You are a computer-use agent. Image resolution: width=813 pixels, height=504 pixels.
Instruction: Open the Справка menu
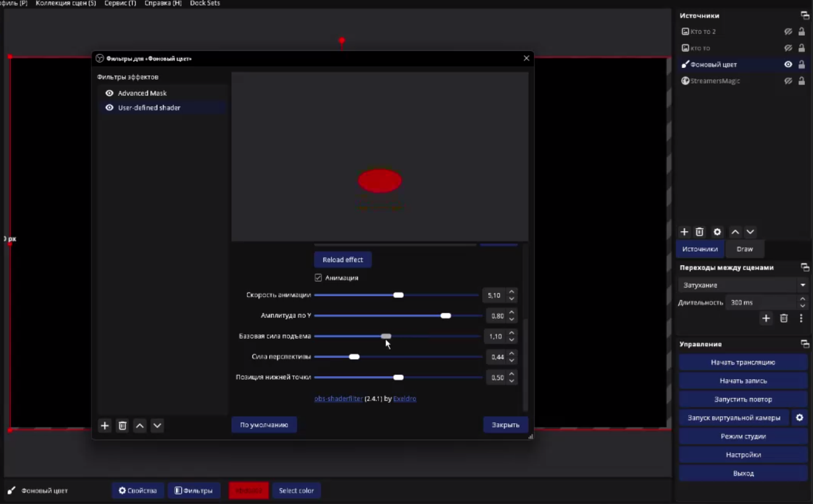(x=163, y=4)
